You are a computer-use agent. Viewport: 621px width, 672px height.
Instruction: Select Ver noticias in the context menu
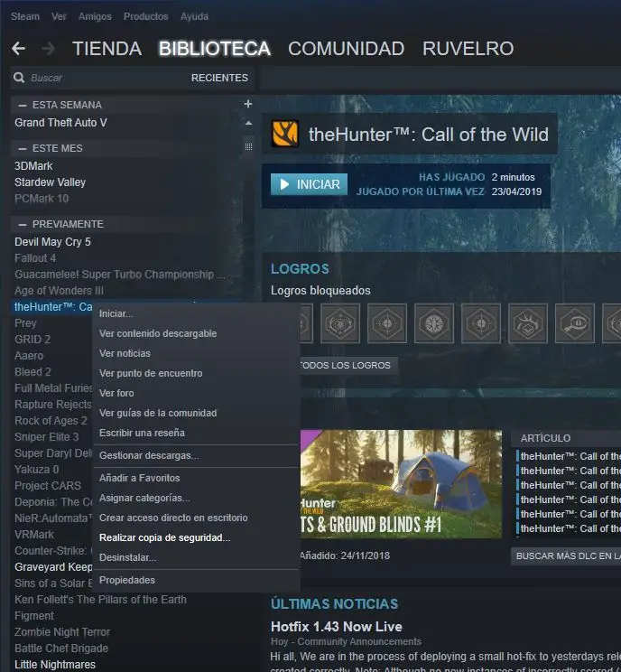(196, 353)
